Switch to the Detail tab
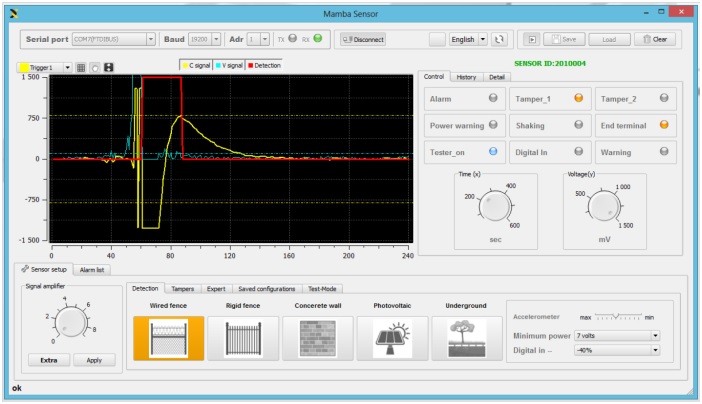This screenshot has width=702, height=404. [497, 77]
